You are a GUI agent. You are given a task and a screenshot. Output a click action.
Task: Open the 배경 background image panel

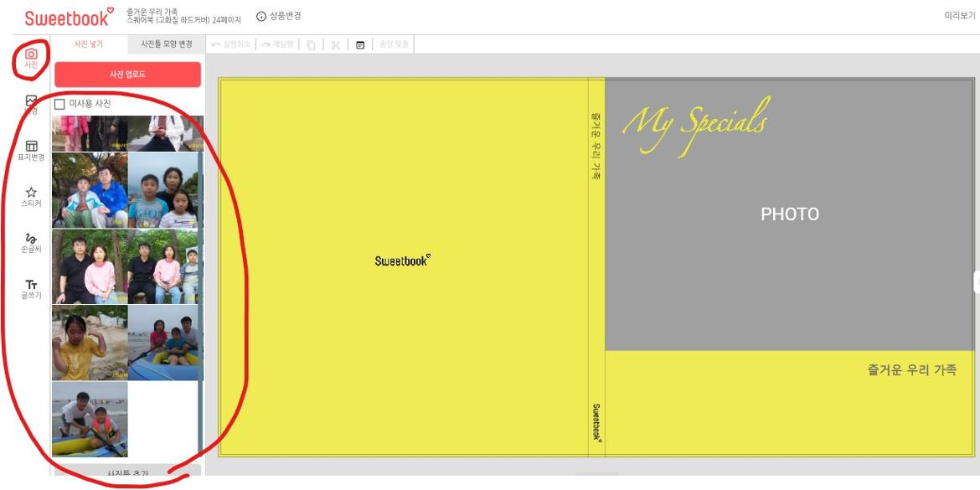click(31, 104)
